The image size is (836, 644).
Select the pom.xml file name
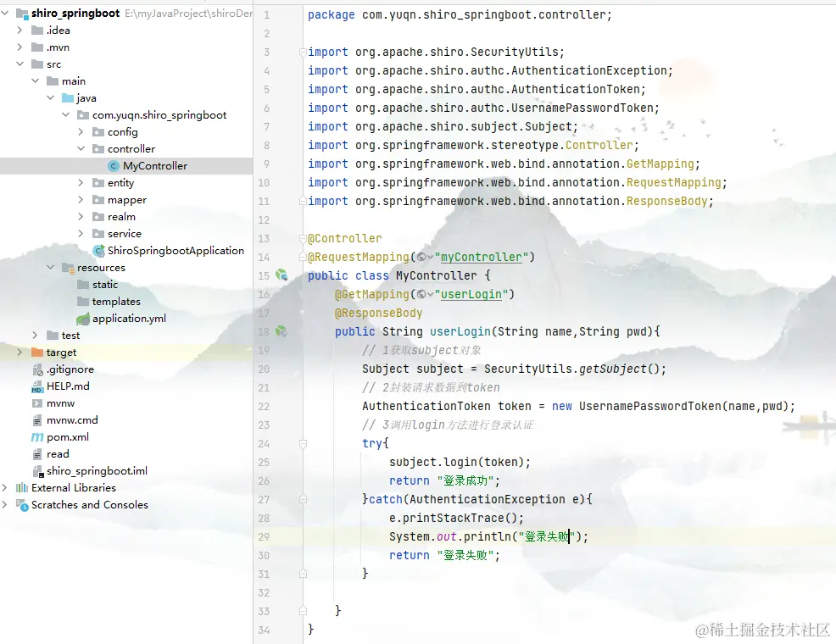coord(68,436)
